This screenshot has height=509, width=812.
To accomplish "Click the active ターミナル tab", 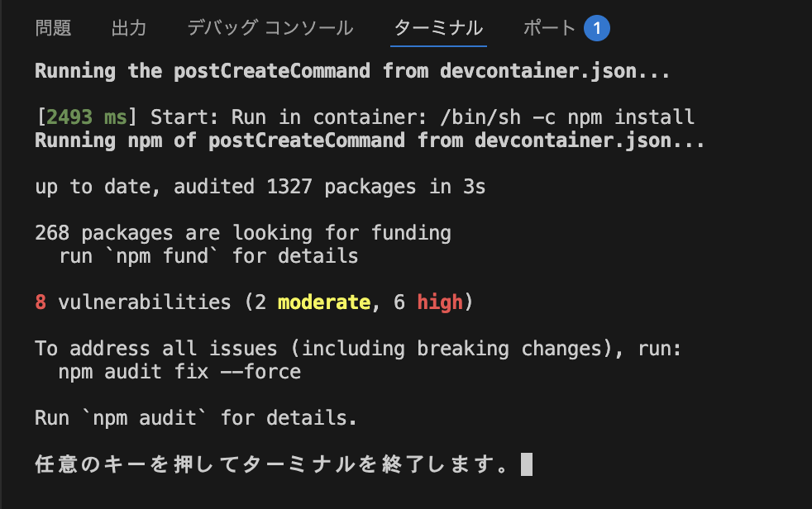I will click(x=438, y=27).
